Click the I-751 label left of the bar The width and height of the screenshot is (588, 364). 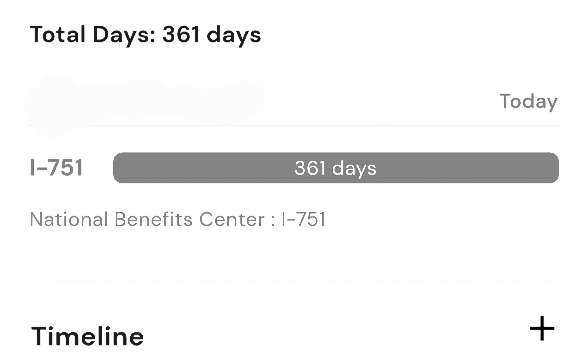pos(57,168)
